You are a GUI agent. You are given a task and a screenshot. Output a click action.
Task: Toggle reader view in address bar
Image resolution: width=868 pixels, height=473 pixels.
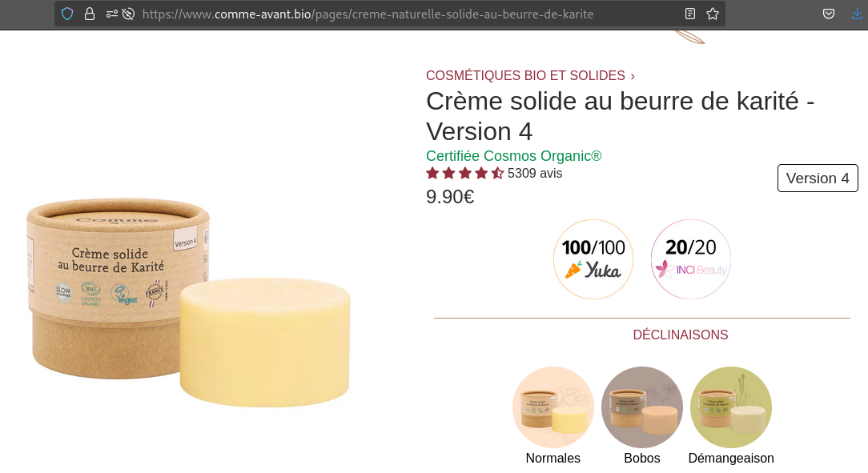pos(690,14)
